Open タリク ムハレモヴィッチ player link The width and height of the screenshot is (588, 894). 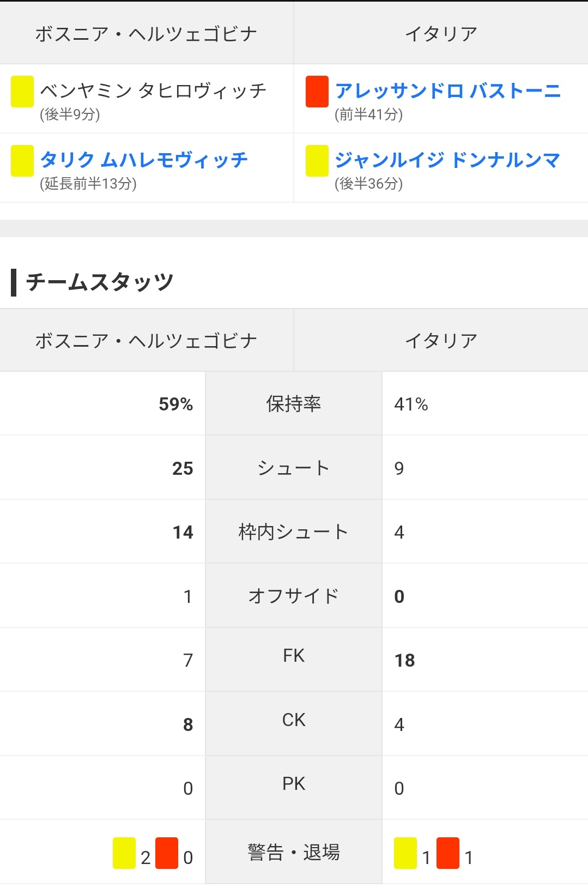[x=144, y=160]
